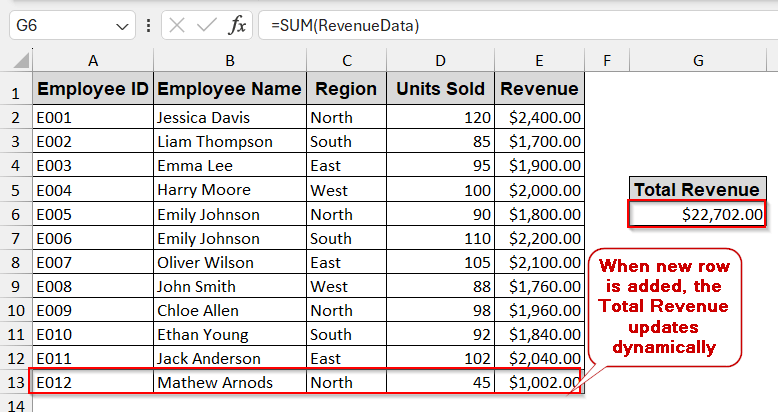Select the cell with revenue $2,400.00
Image resolution: width=778 pixels, height=412 pixels.
tap(540, 117)
